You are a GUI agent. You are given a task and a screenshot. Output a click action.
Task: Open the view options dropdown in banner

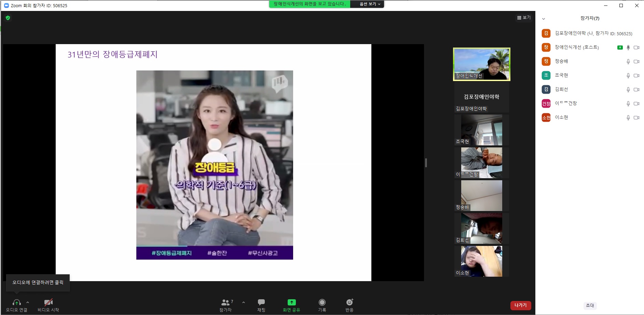pos(370,4)
